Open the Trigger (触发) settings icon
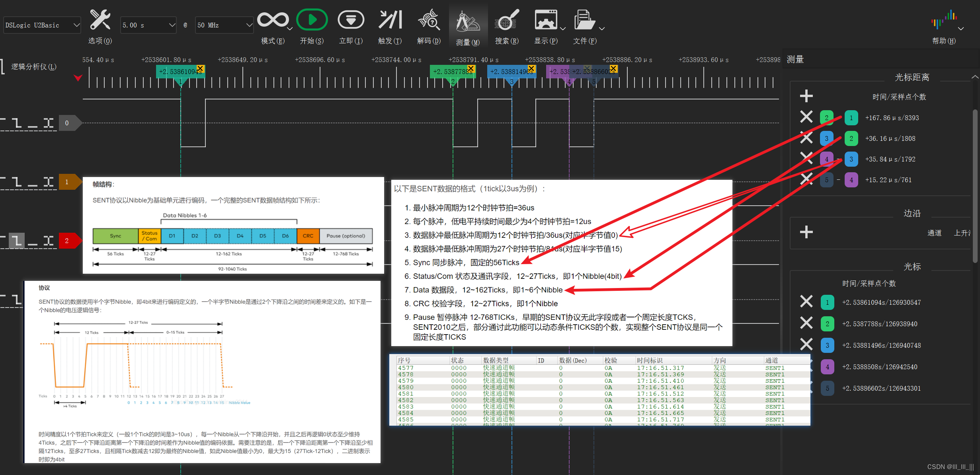The image size is (980, 475). click(390, 20)
